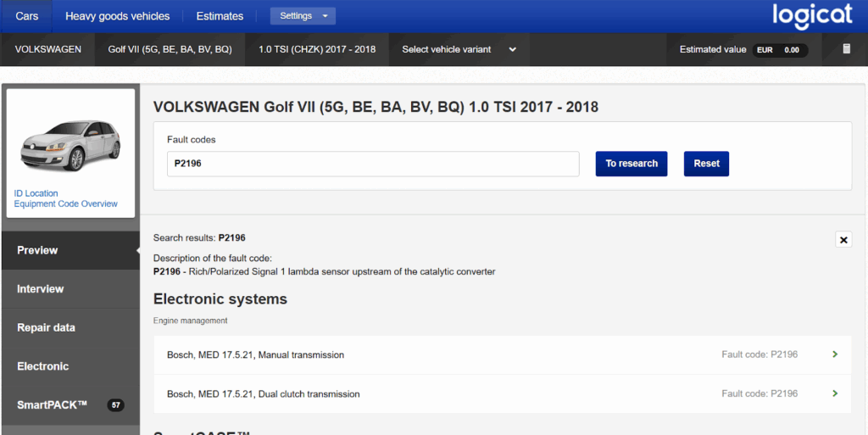Screen dimensions: 868x435
Task: Close the search results with the X
Action: pyautogui.click(x=843, y=240)
